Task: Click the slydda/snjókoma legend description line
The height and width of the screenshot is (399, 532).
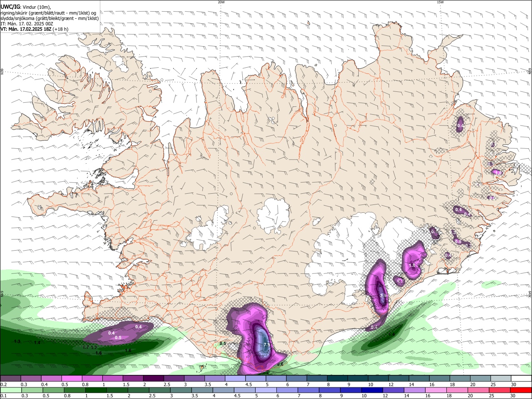Action: click(49, 18)
